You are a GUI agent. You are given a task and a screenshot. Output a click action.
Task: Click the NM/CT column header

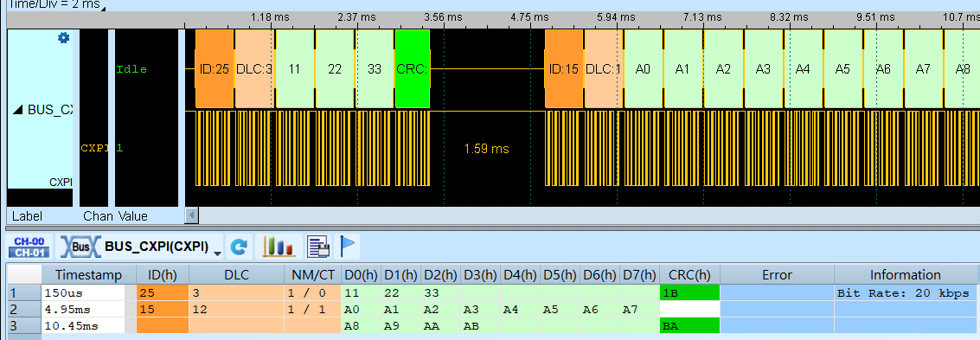point(312,274)
